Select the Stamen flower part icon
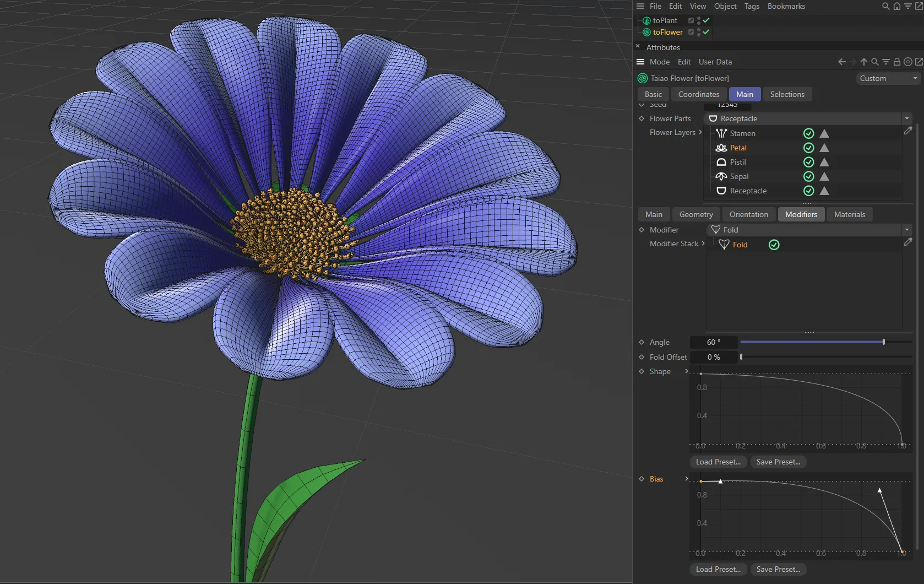This screenshot has width=924, height=584. point(721,133)
